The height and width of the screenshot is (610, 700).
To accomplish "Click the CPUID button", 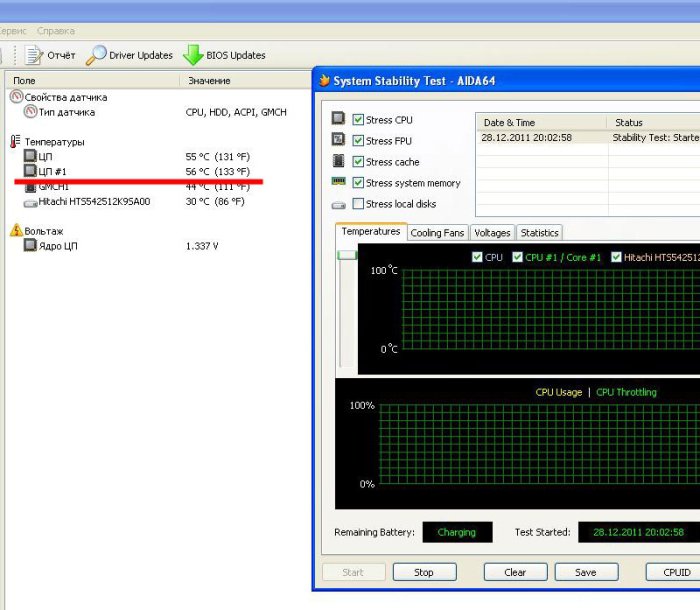I will coord(674,572).
